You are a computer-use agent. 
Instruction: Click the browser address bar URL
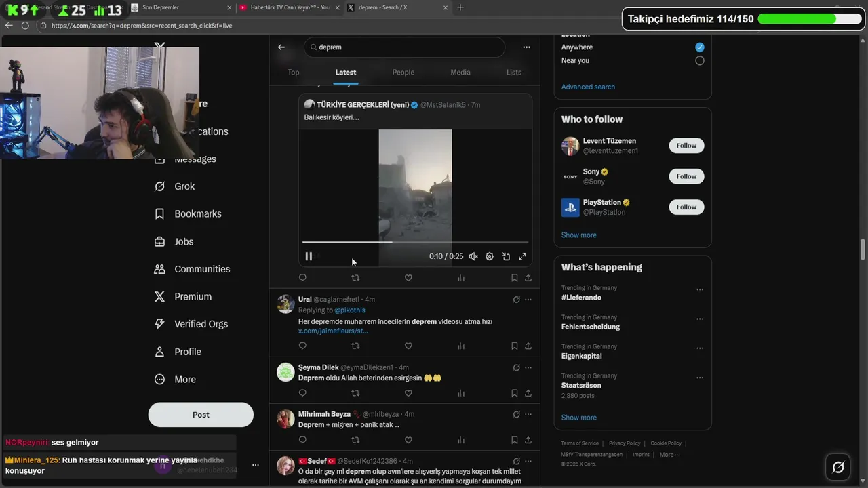(142, 26)
